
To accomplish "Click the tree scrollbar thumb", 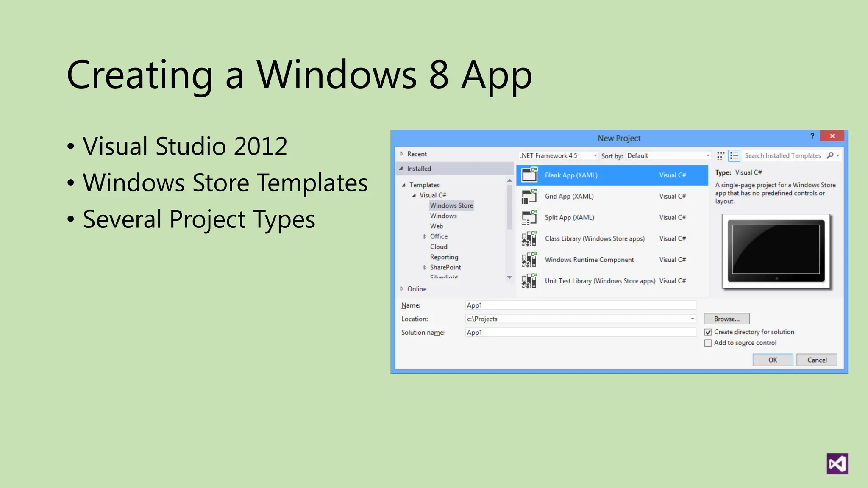I will pos(509,207).
